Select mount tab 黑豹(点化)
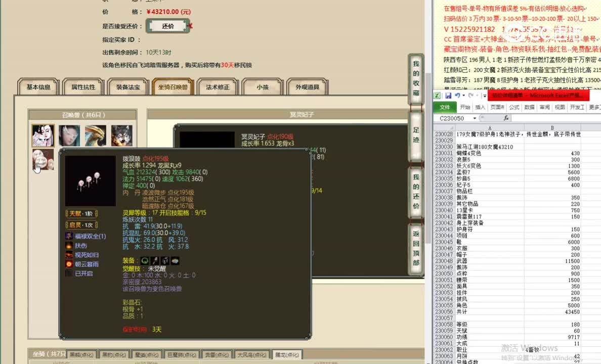The height and width of the screenshot is (364, 601). point(114,355)
